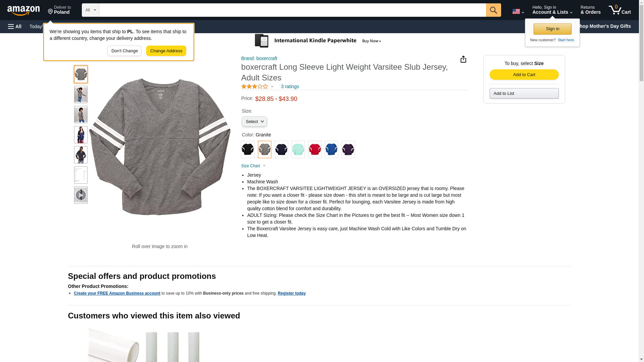The height and width of the screenshot is (362, 644).
Task: Open the search category All dropdown
Action: point(90,10)
